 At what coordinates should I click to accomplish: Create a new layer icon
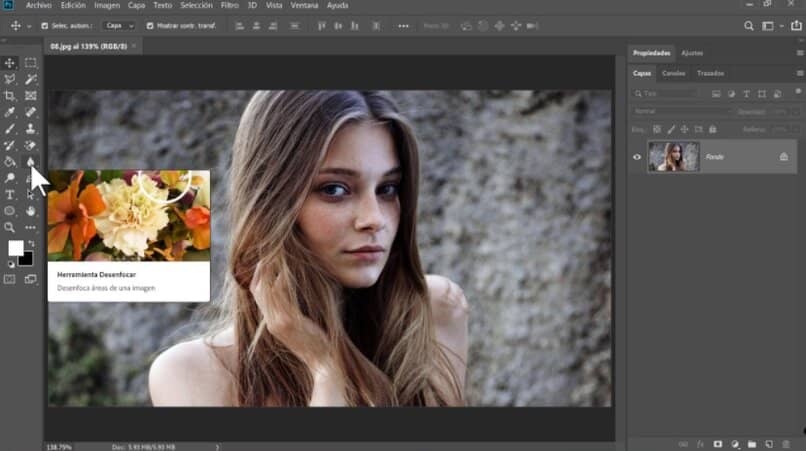pyautogui.click(x=769, y=444)
